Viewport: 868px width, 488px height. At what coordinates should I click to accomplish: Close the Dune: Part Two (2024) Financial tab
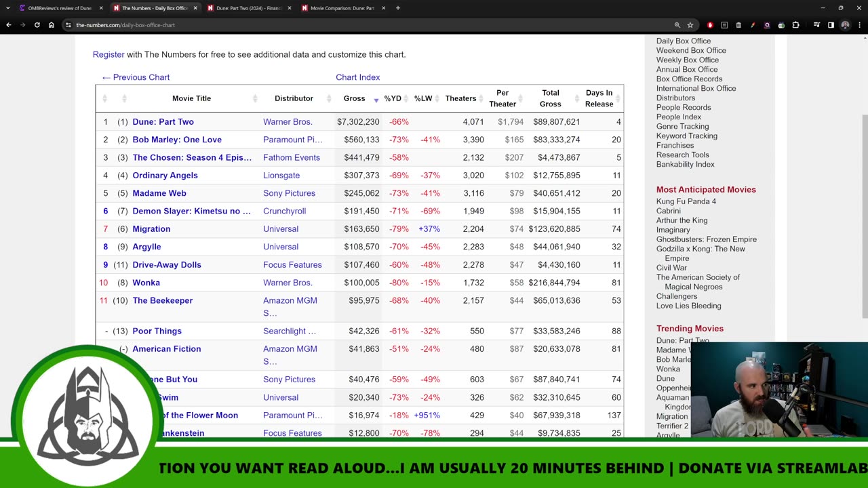[x=290, y=8]
